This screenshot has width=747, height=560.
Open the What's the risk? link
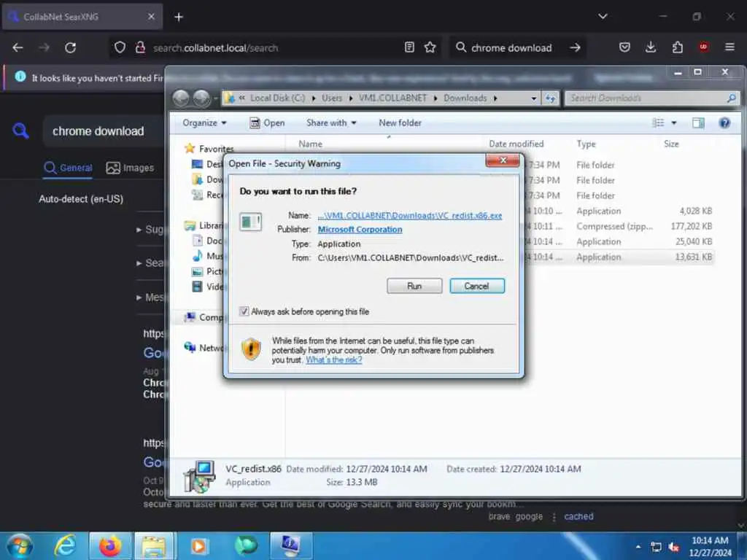click(333, 360)
